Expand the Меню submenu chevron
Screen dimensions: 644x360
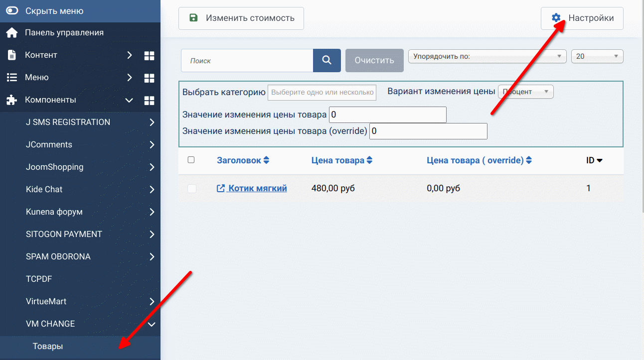pyautogui.click(x=129, y=77)
